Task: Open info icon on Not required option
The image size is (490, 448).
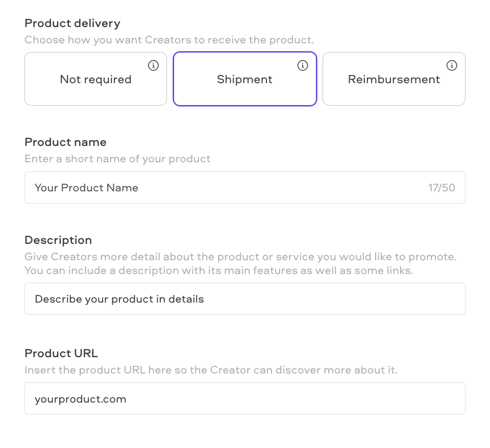Action: pos(153,66)
